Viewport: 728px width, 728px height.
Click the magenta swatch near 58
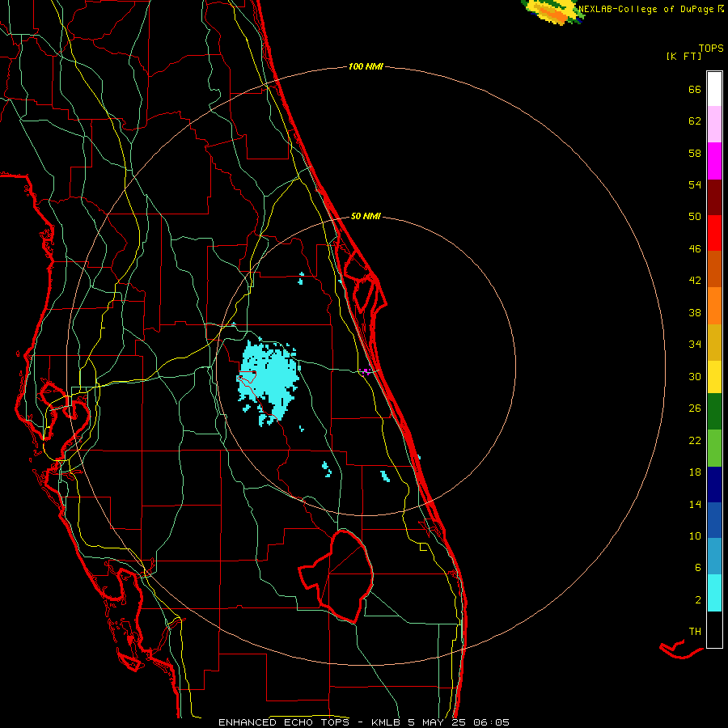(x=714, y=161)
